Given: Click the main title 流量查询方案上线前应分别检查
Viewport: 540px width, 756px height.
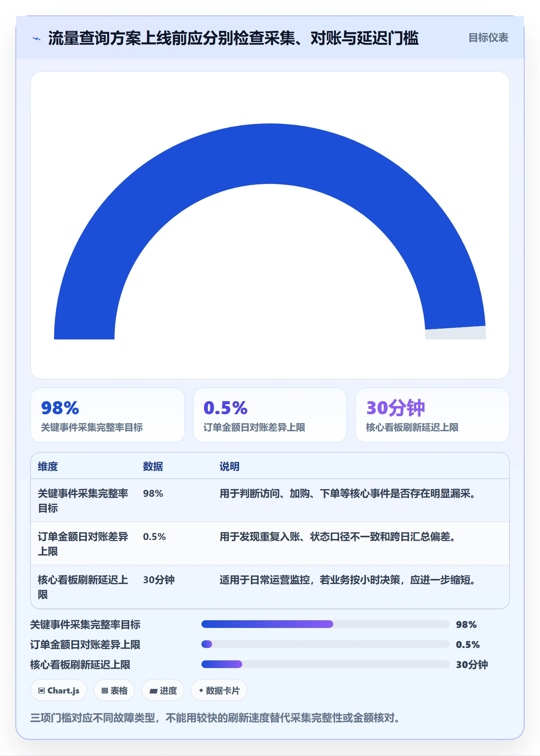Looking at the screenshot, I should point(233,38).
